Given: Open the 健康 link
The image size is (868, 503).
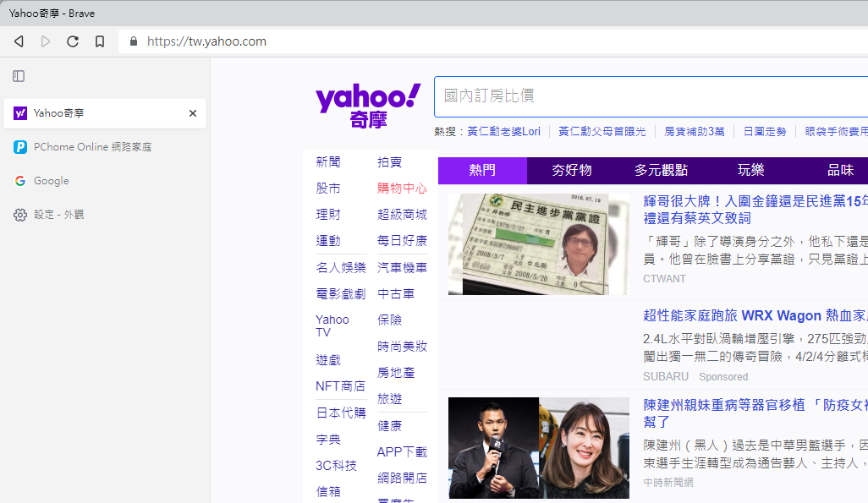Looking at the screenshot, I should (390, 426).
